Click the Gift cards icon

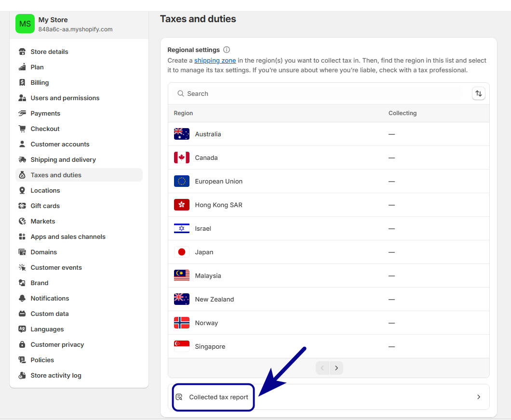tap(22, 206)
